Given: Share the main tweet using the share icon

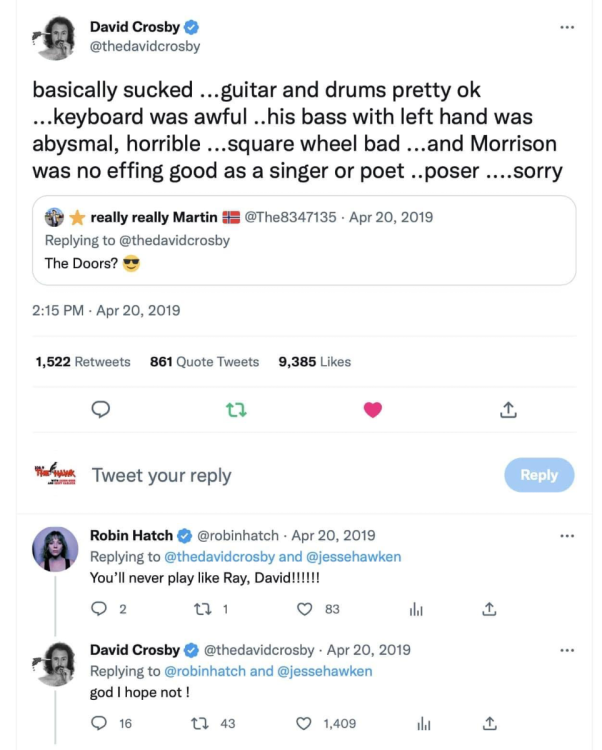Looking at the screenshot, I should [508, 409].
